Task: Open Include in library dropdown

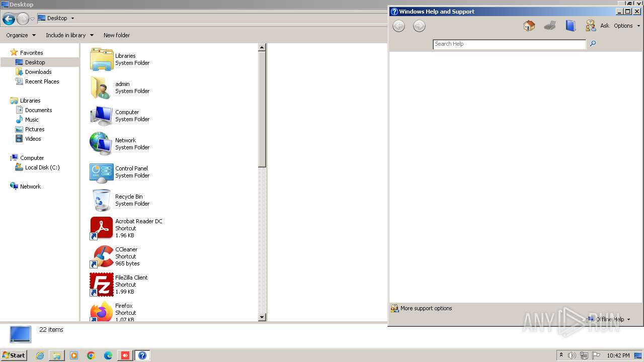Action: coord(69,35)
